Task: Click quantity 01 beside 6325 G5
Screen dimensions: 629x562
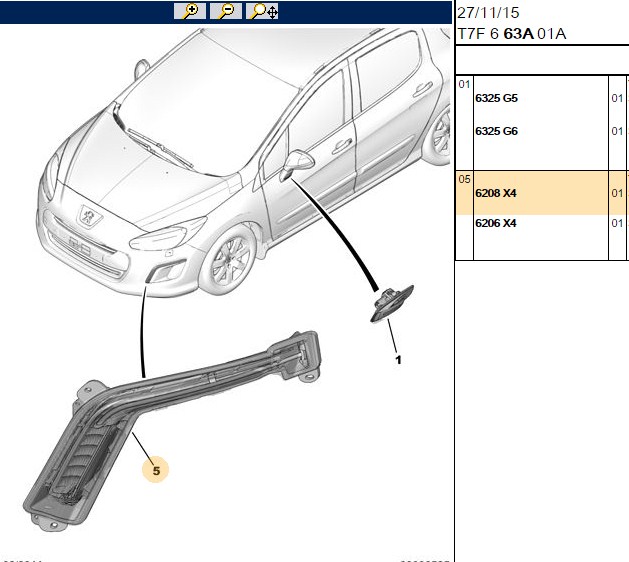Action: [617, 98]
